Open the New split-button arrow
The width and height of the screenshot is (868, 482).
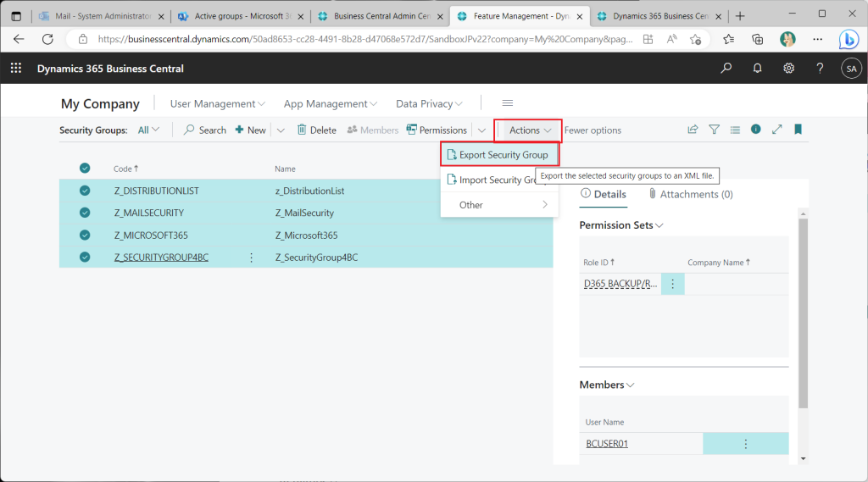pos(281,130)
